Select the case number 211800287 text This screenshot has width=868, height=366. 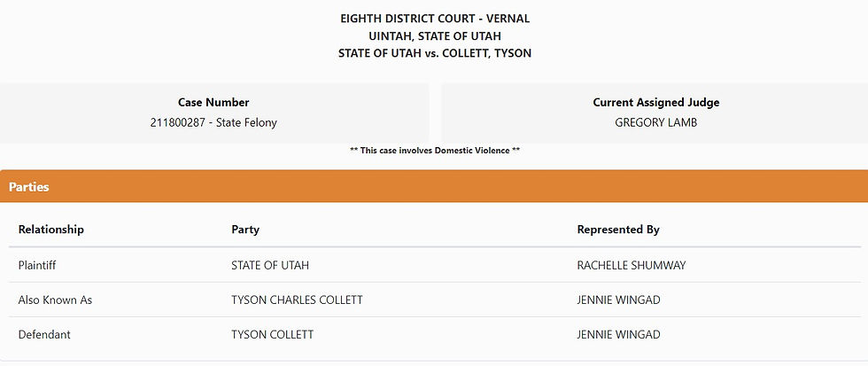[181, 123]
